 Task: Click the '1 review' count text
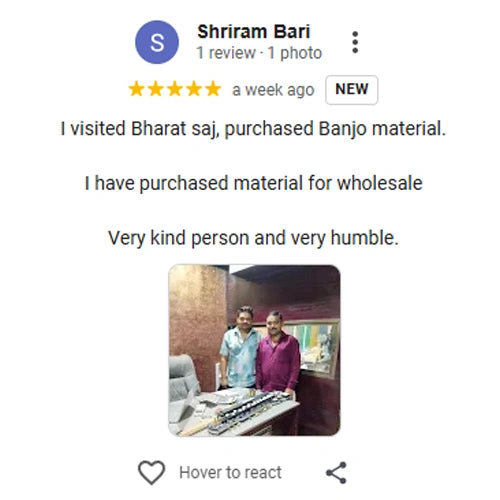coord(226,53)
